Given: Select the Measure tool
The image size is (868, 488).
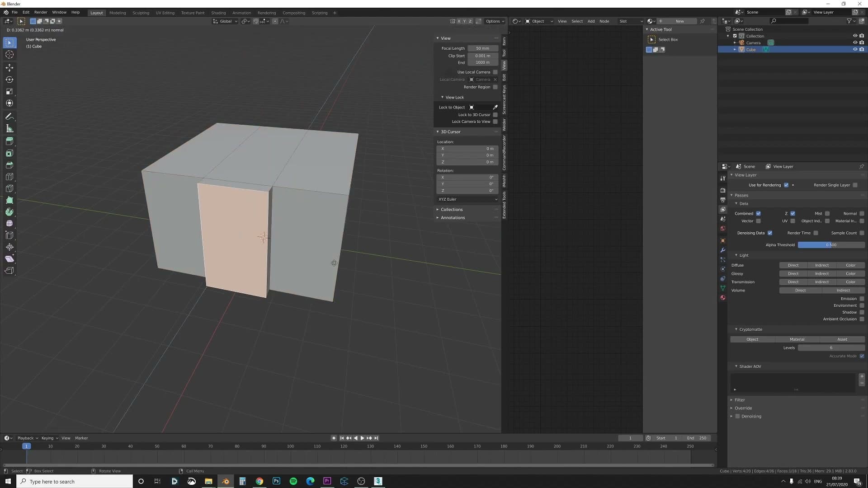Looking at the screenshot, I should [9, 129].
